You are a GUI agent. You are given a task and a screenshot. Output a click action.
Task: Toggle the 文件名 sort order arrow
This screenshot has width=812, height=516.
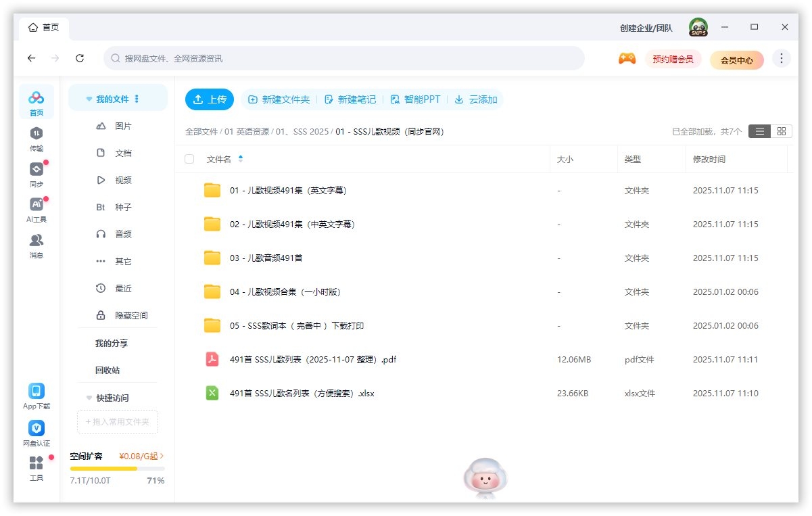241,158
